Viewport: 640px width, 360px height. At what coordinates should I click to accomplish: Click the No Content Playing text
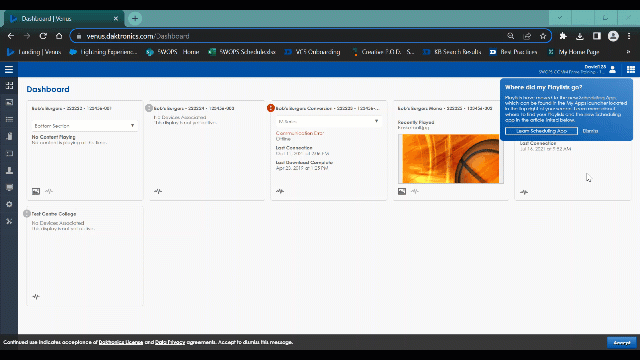pyautogui.click(x=53, y=137)
